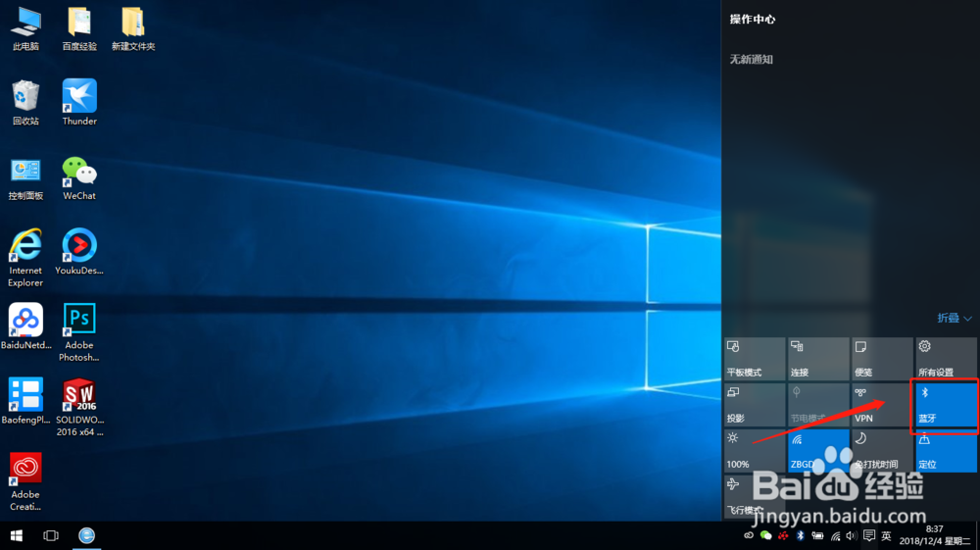980x550 pixels.
Task: Open the VPN quick action tile
Action: point(882,404)
